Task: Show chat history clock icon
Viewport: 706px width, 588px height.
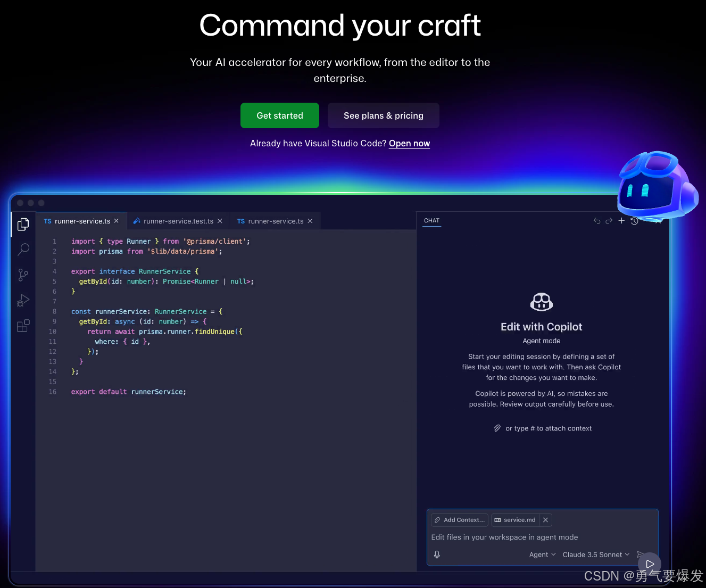Action: (634, 221)
